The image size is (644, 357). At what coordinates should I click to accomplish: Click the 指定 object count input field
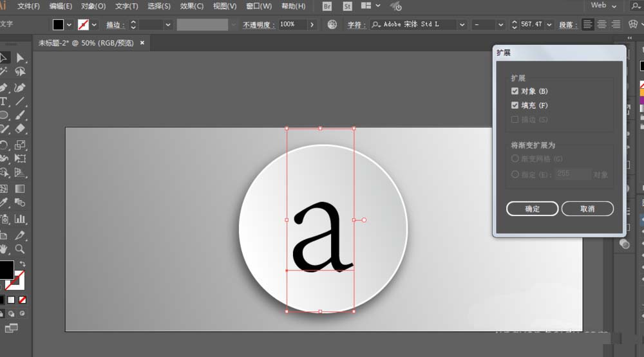point(573,174)
